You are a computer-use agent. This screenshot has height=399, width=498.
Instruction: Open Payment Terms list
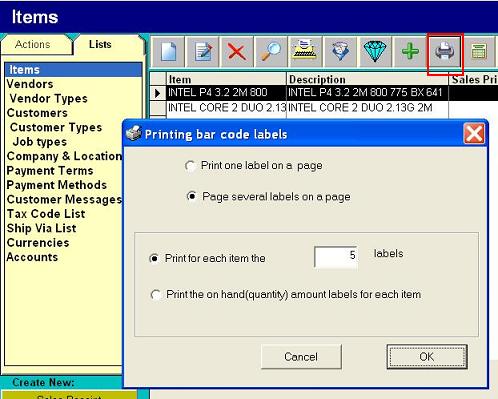(50, 170)
